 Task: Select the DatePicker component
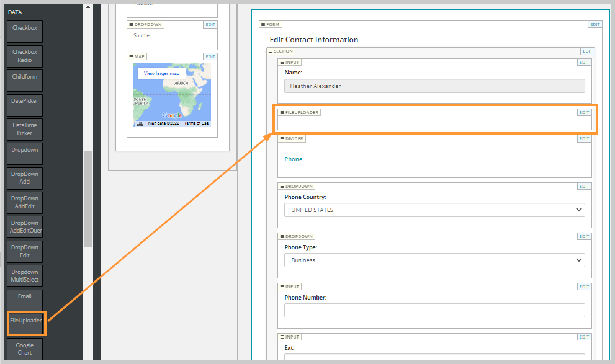[24, 104]
